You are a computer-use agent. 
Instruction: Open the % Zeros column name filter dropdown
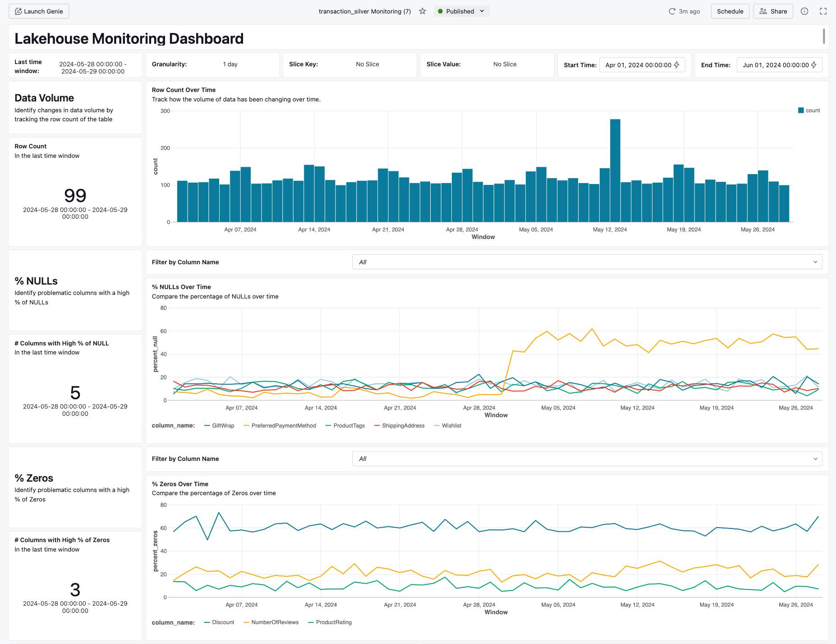tap(587, 459)
